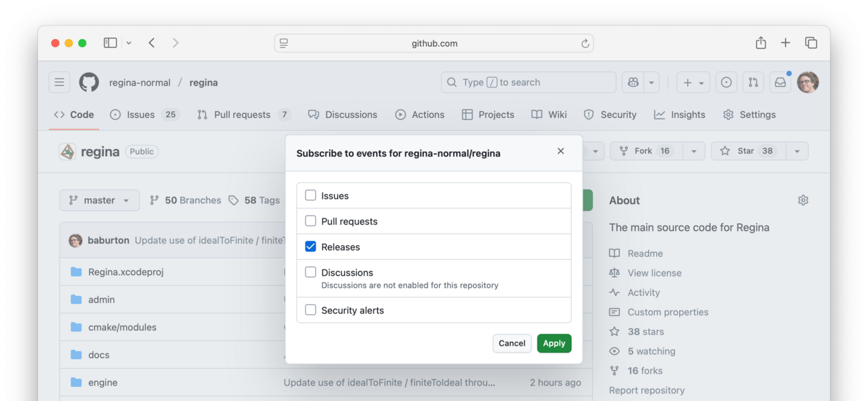Open the regina-normal organization link

pyautogui.click(x=140, y=82)
